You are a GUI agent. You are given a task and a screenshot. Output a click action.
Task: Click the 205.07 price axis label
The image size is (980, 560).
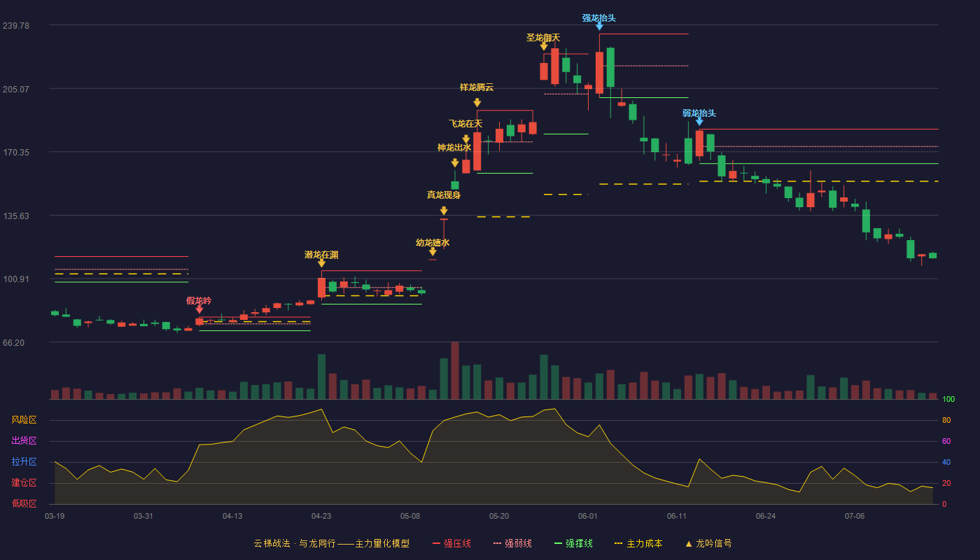point(16,89)
